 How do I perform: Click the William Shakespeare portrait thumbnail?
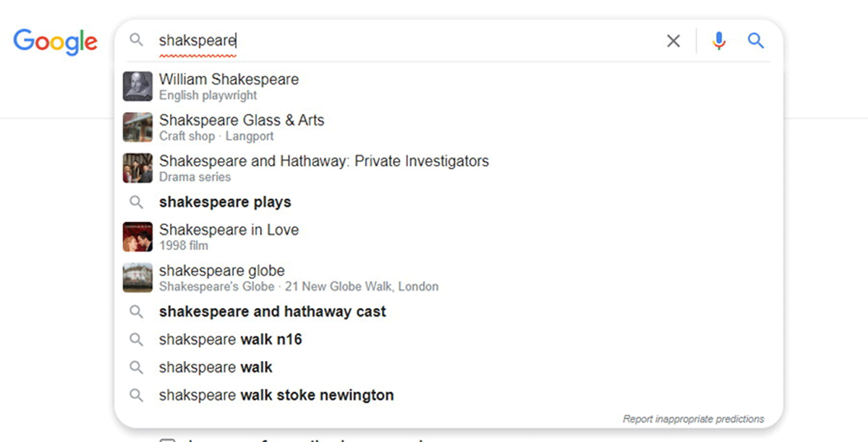click(137, 86)
